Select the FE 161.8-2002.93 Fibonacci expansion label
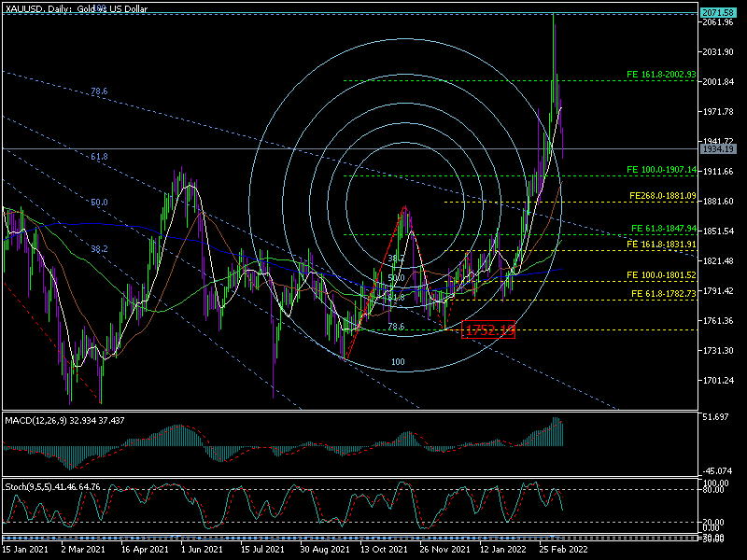The image size is (747, 560). pos(662,73)
